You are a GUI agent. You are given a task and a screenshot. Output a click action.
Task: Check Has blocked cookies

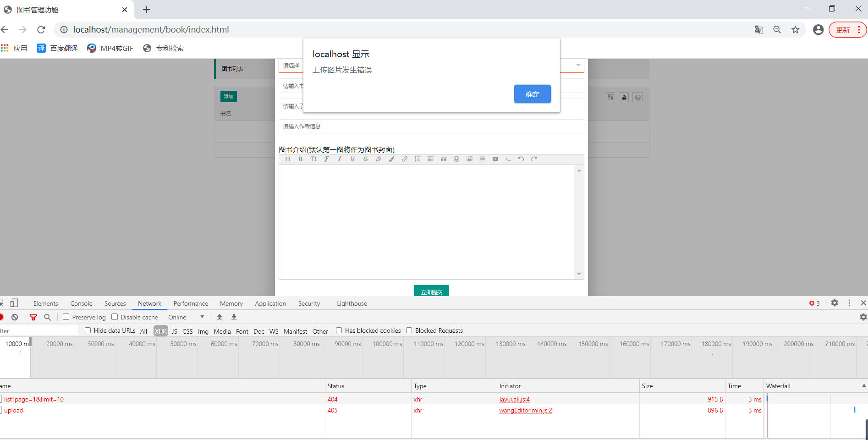(339, 330)
